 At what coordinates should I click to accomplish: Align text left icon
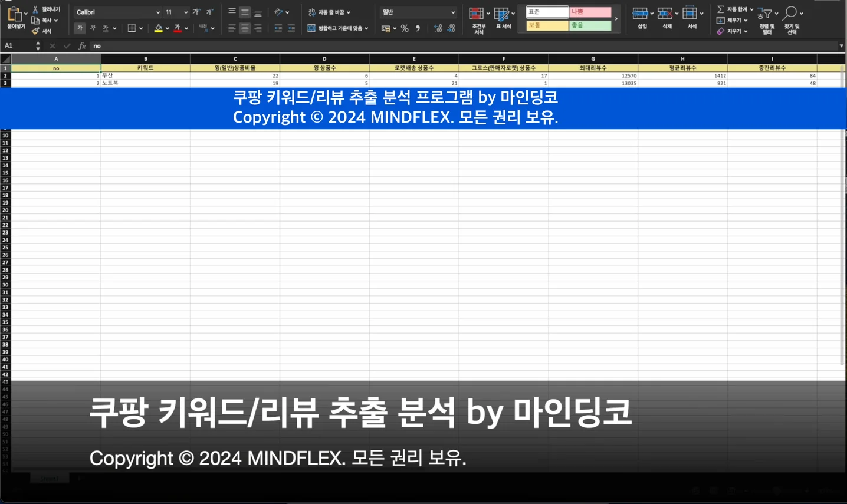pyautogui.click(x=232, y=28)
